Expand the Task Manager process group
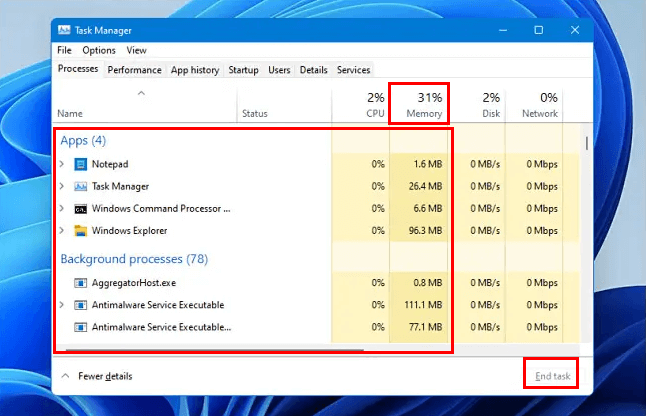The image size is (646, 416). [62, 186]
